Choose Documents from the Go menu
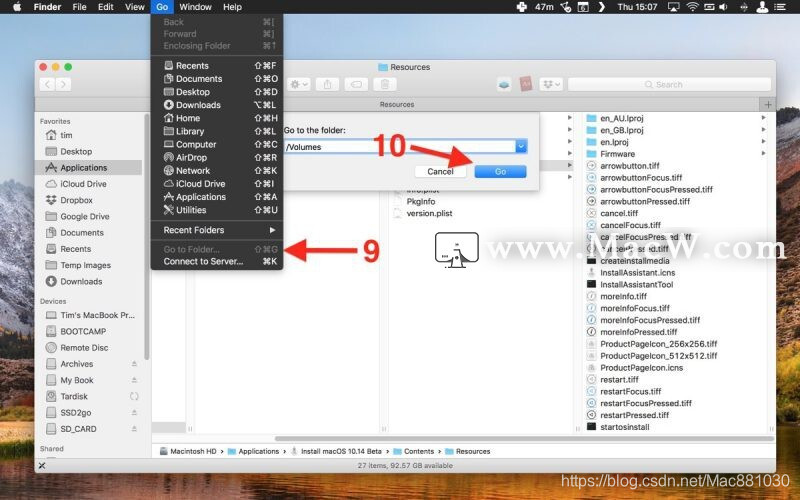The height and width of the screenshot is (500, 800). [x=217, y=79]
